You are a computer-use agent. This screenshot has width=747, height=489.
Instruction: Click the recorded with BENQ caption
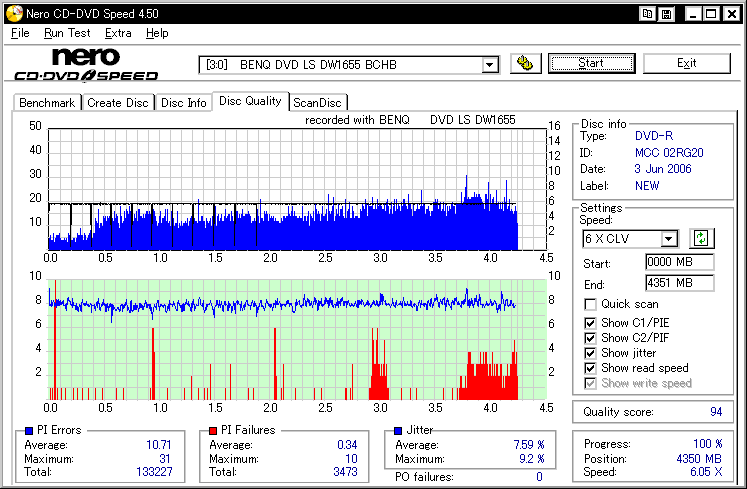click(410, 120)
